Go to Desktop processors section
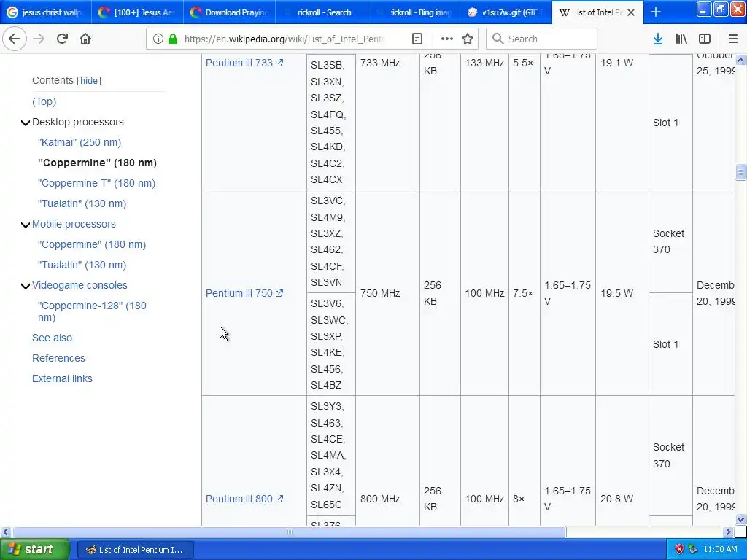The height and width of the screenshot is (560, 747). pyautogui.click(x=77, y=122)
